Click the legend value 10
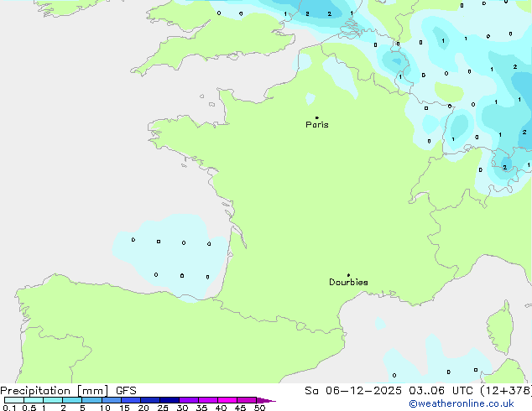Screen dimensions: 532x411 pyautogui.click(x=105, y=408)
